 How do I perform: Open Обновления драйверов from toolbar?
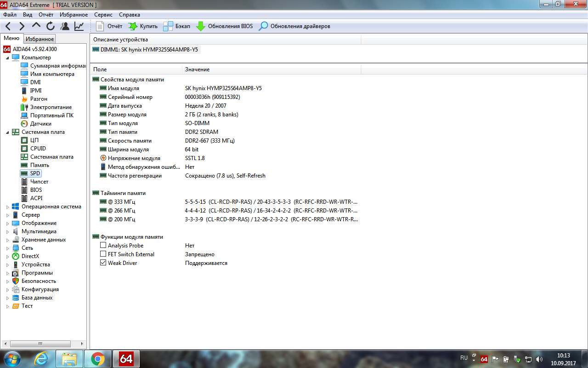[x=294, y=26]
